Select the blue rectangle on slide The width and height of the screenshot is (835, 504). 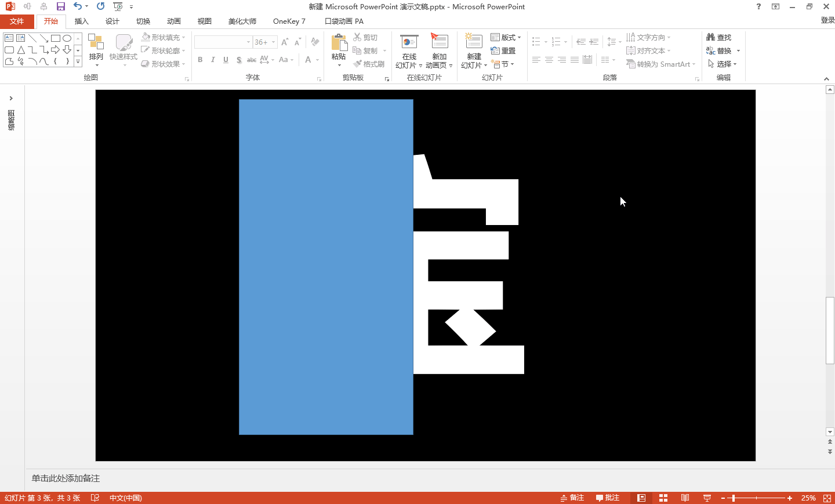click(x=326, y=267)
